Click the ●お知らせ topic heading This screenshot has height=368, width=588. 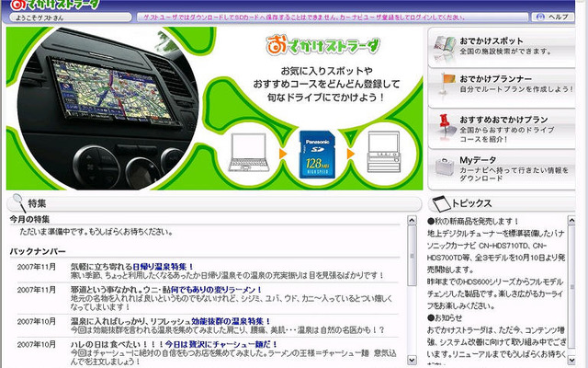[445, 318]
